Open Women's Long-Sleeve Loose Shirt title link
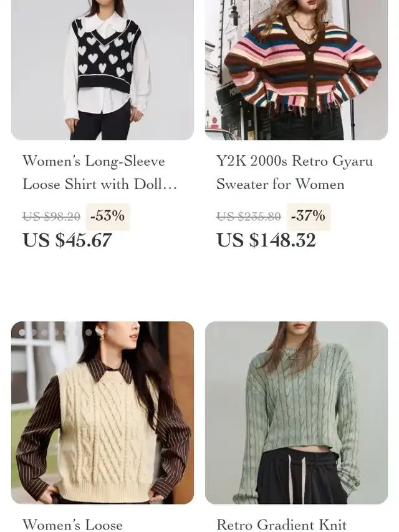The image size is (399, 532). pos(100,172)
